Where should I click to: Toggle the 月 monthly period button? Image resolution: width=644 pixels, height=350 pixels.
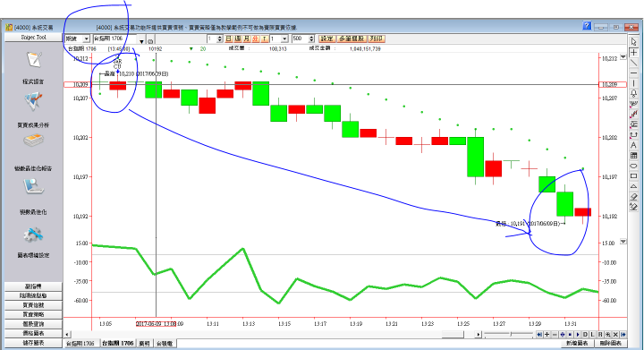pos(247,38)
